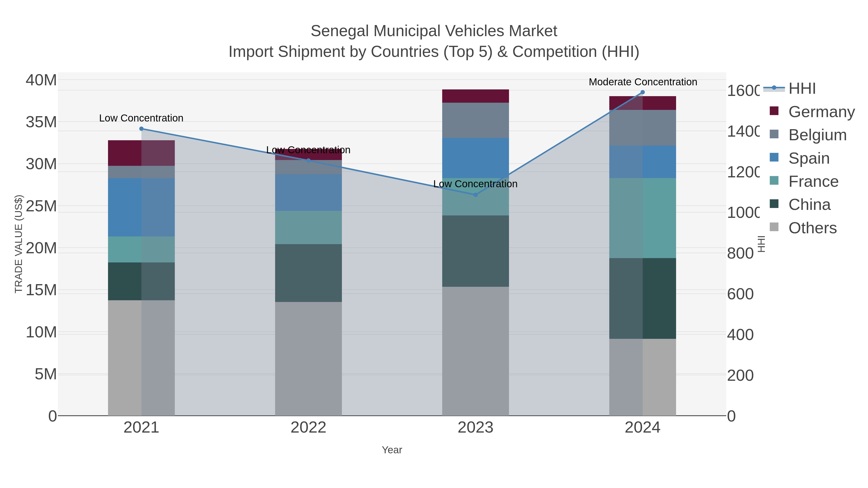
Task: Click the 'Import Shipment by Countries' subtitle line
Action: point(434,52)
